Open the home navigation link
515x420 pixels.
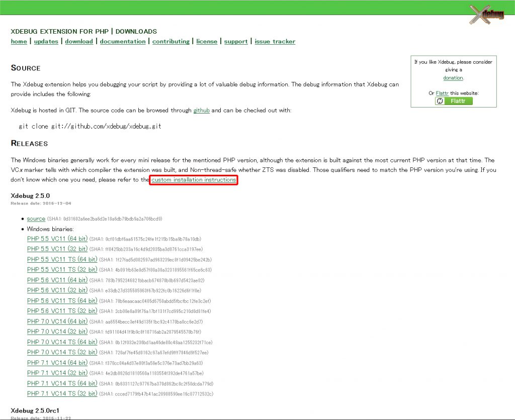tap(19, 41)
